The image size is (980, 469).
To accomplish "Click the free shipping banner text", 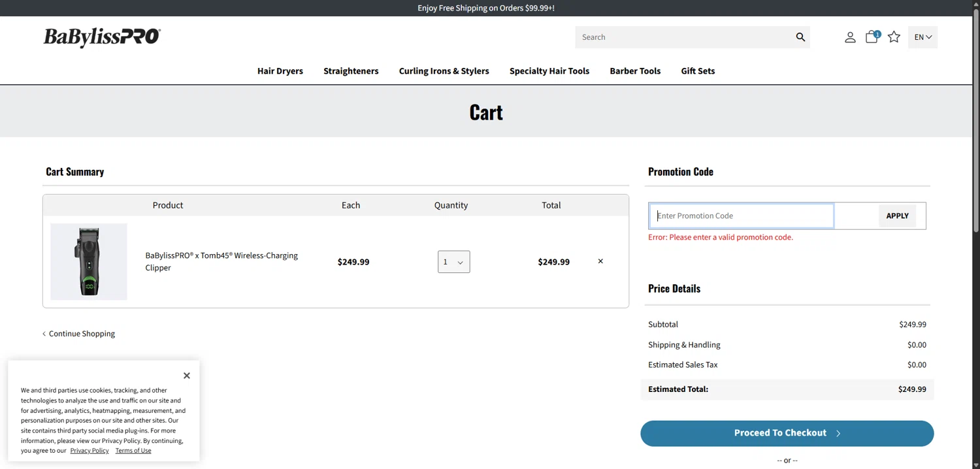I will tap(486, 8).
